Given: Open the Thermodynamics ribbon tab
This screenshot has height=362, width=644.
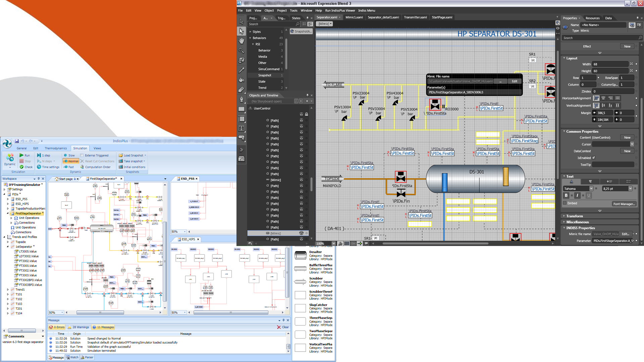Looking at the screenshot, I should (x=56, y=148).
